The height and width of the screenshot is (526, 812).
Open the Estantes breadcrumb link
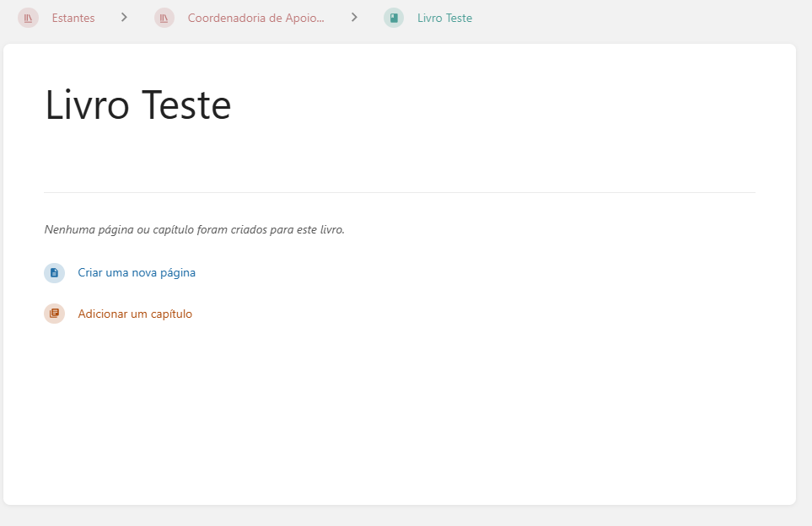pos(73,18)
